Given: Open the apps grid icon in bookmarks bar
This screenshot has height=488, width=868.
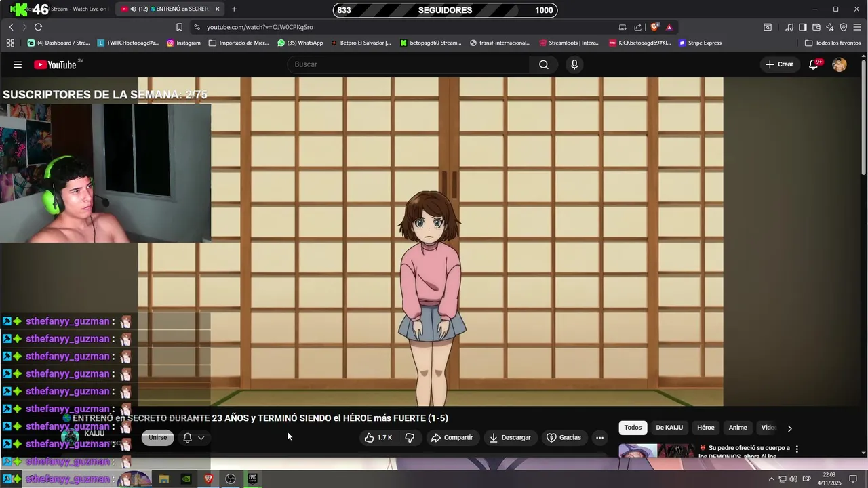Looking at the screenshot, I should click(10, 43).
